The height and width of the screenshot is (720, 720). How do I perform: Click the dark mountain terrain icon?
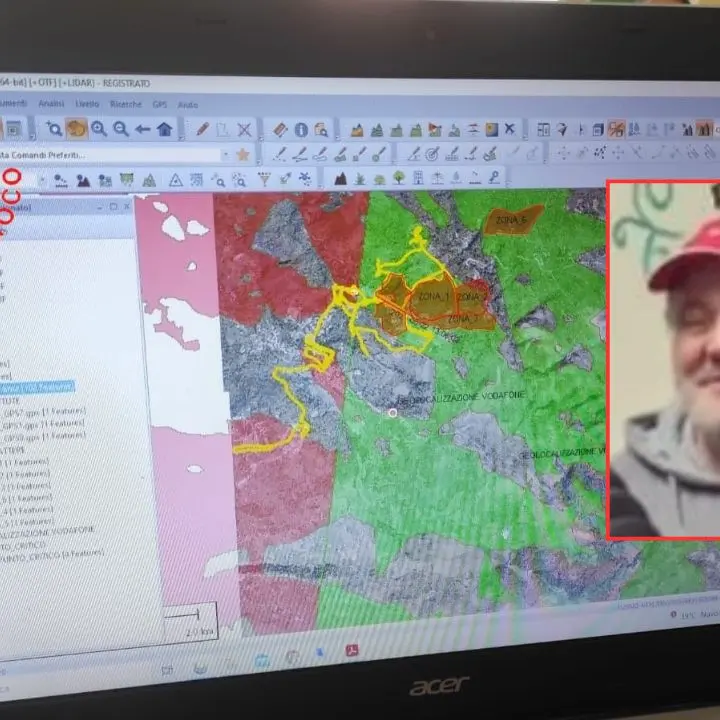pyautogui.click(x=340, y=178)
